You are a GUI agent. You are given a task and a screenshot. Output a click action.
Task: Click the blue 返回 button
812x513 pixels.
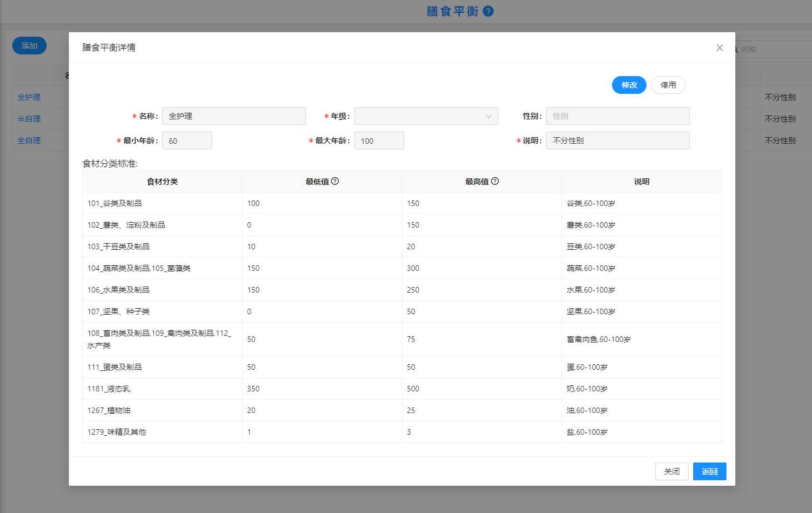click(x=709, y=471)
